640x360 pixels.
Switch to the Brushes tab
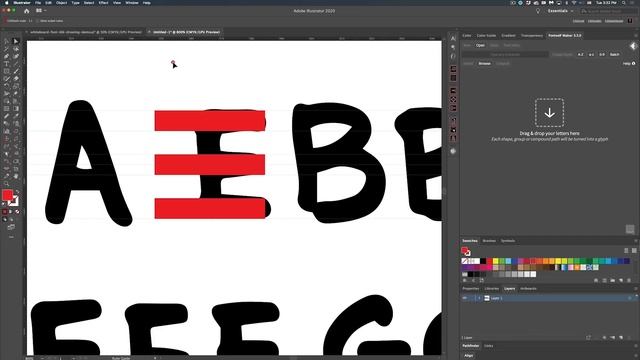(x=489, y=241)
